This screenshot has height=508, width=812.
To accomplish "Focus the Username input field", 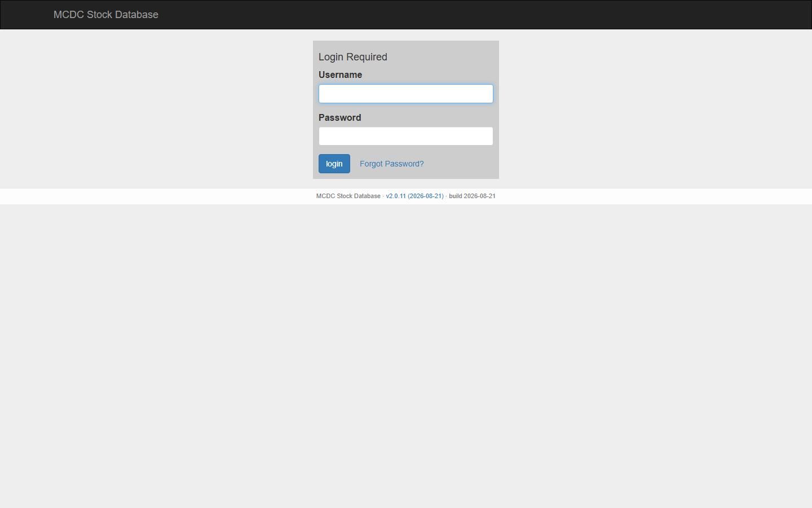I will (406, 94).
